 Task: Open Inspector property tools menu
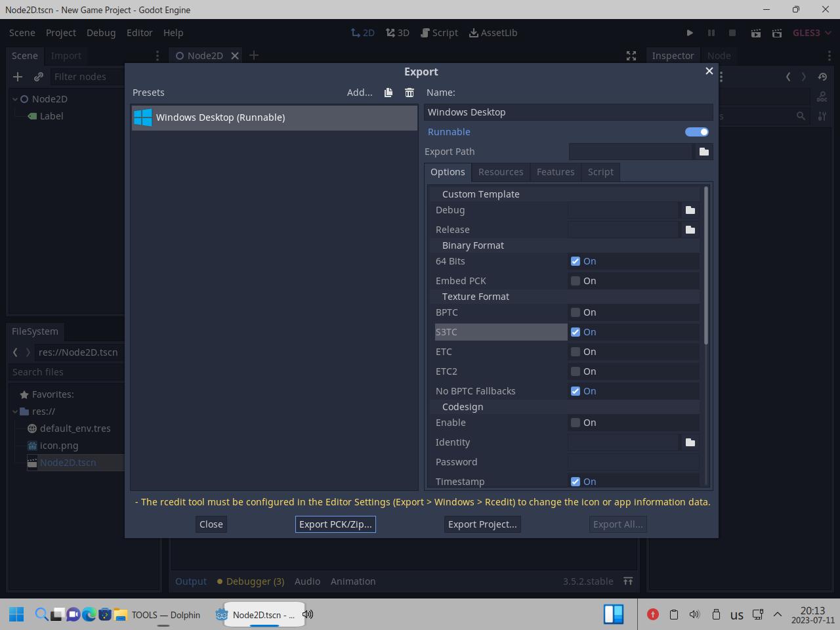point(822,116)
